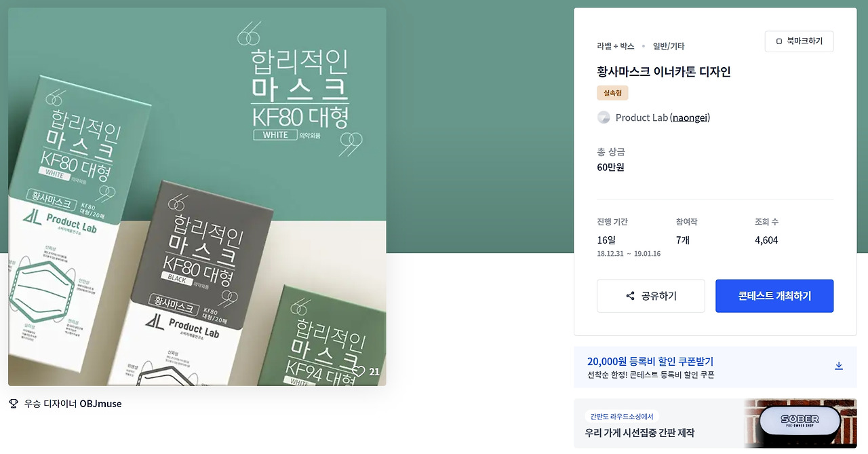Image resolution: width=868 pixels, height=454 pixels.
Task: Click the share icon beside 공유하기
Action: tap(631, 296)
